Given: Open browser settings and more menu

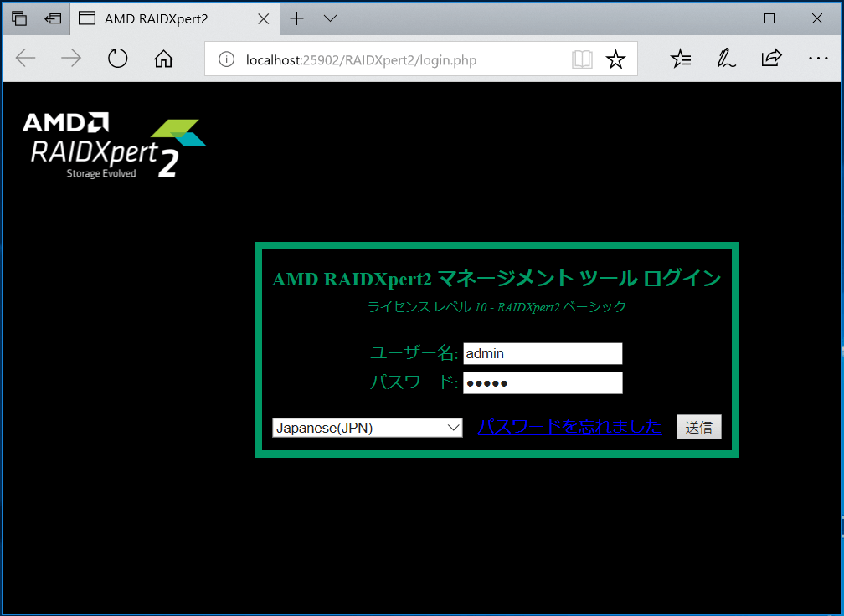Looking at the screenshot, I should (x=818, y=58).
